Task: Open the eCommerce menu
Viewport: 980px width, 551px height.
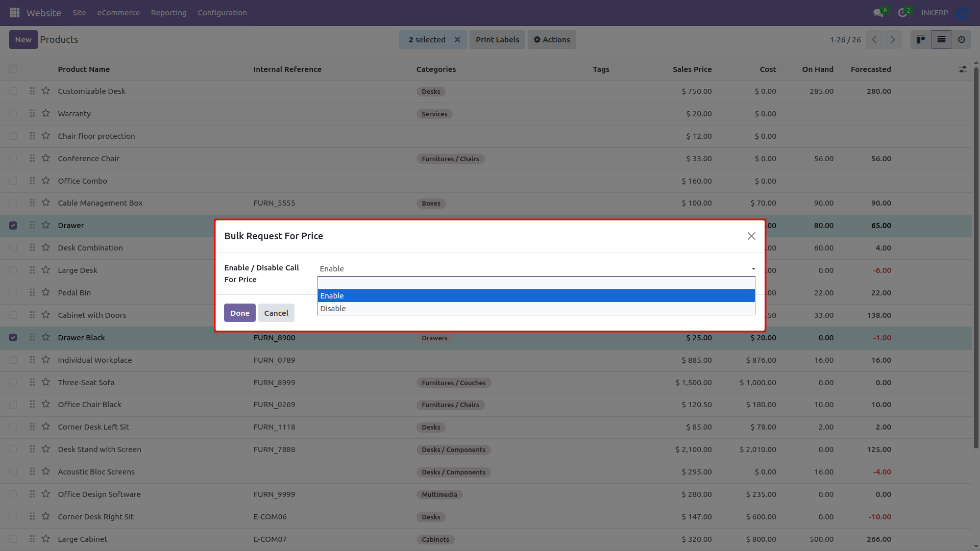Action: (118, 13)
